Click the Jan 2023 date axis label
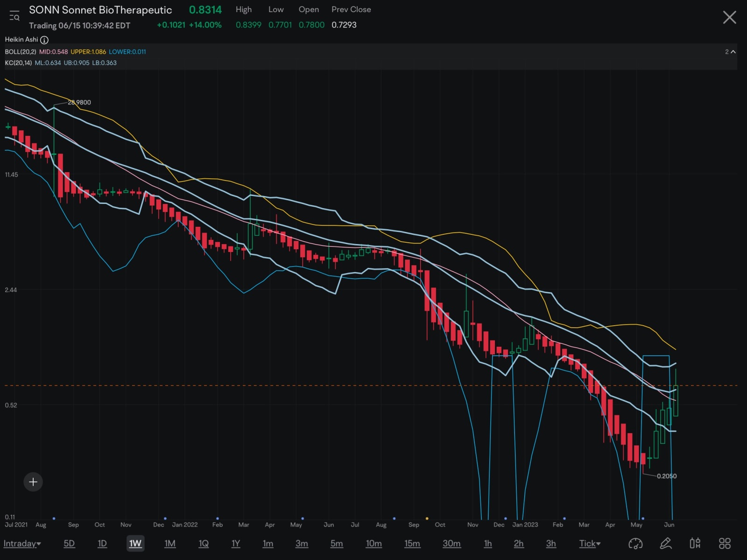This screenshot has height=560, width=747. (x=525, y=525)
